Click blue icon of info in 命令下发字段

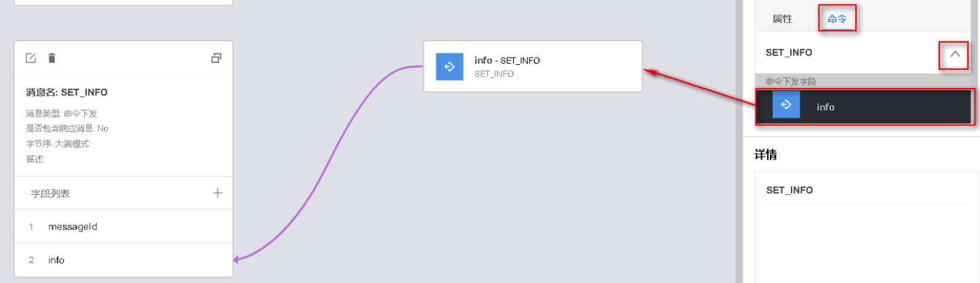coord(786,105)
